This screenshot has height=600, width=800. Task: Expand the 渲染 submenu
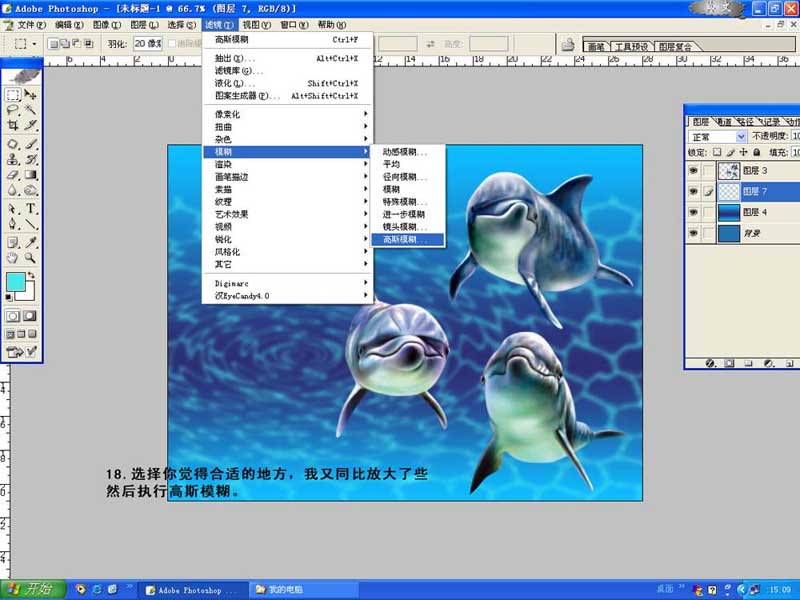click(x=288, y=164)
